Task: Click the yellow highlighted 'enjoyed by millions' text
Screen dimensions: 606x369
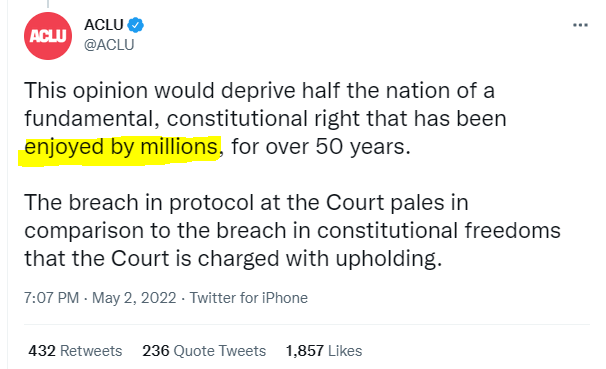Action: (x=121, y=148)
